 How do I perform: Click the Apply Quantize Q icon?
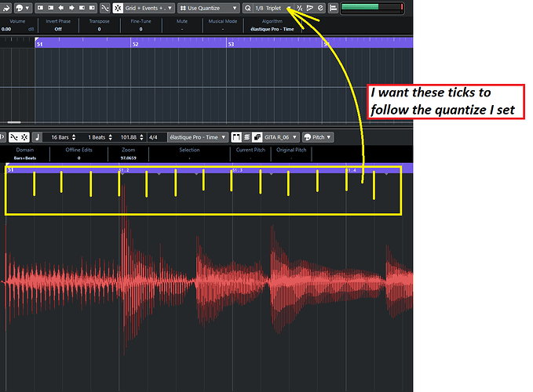[248, 8]
